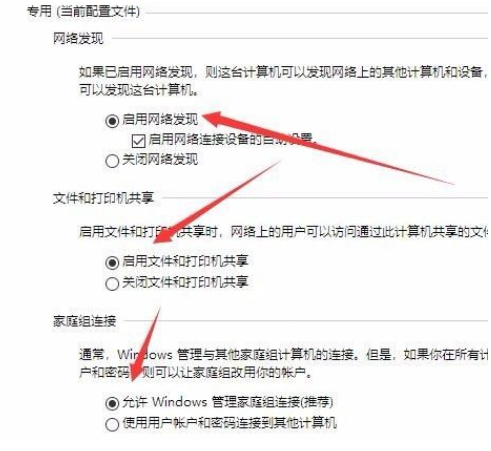The width and height of the screenshot is (491, 451).
Task: Click the 启用网络连接设备 checkbox label text
Action: coord(231,139)
